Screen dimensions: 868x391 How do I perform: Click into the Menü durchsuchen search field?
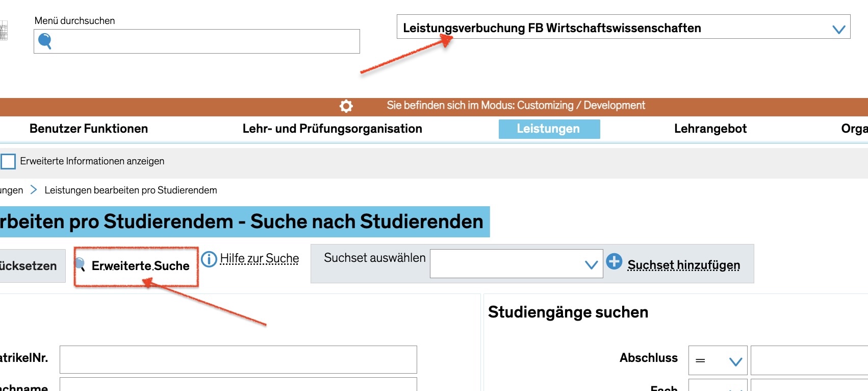[x=204, y=41]
